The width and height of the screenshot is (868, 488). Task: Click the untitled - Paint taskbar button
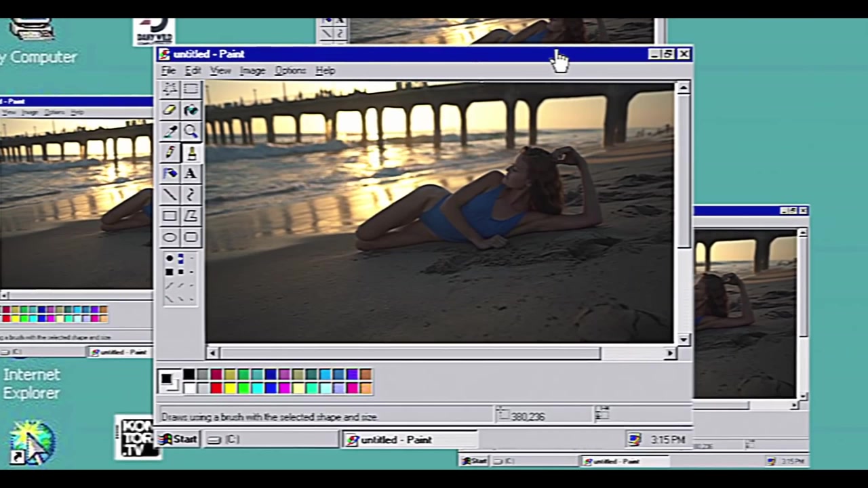point(409,439)
